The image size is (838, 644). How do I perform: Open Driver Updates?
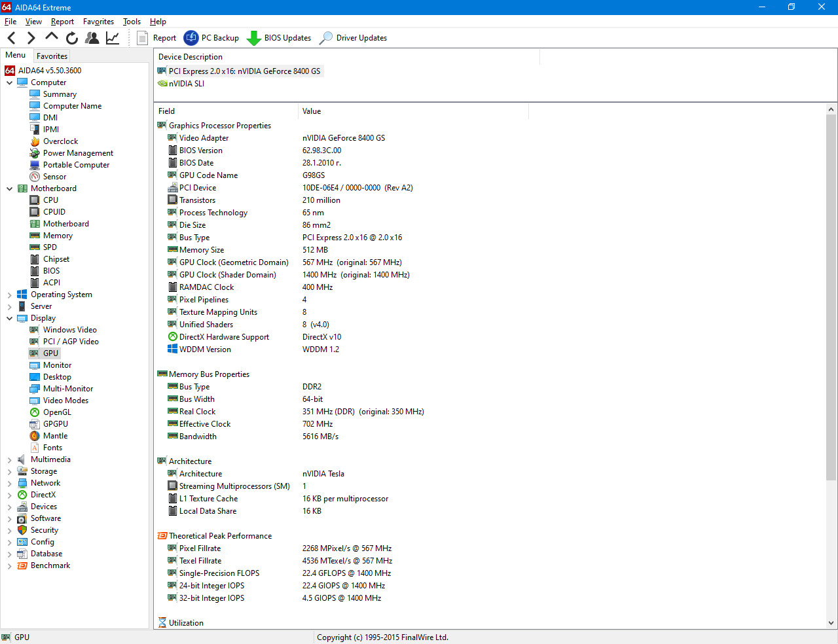click(353, 38)
